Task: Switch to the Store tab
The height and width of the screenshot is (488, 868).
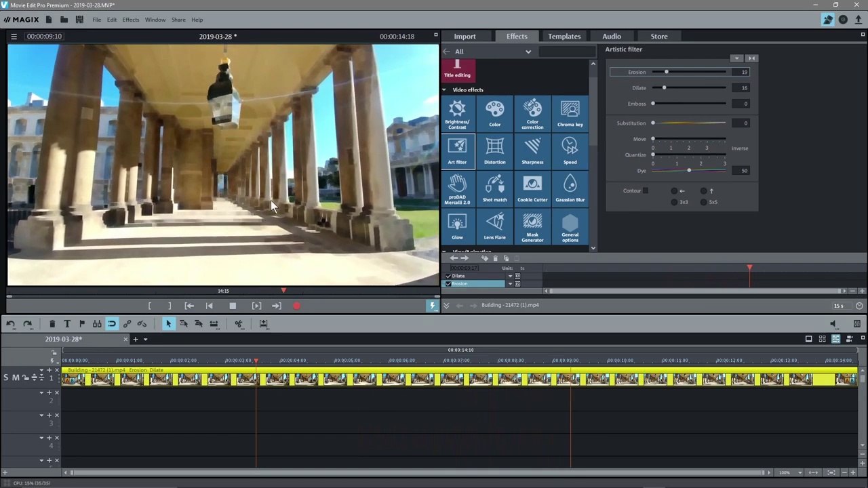Action: coord(659,36)
